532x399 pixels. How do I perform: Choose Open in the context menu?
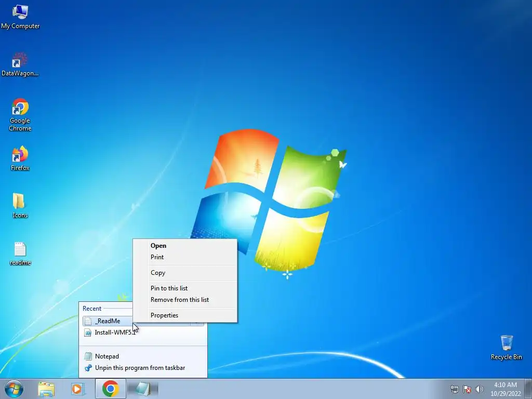coord(185,246)
